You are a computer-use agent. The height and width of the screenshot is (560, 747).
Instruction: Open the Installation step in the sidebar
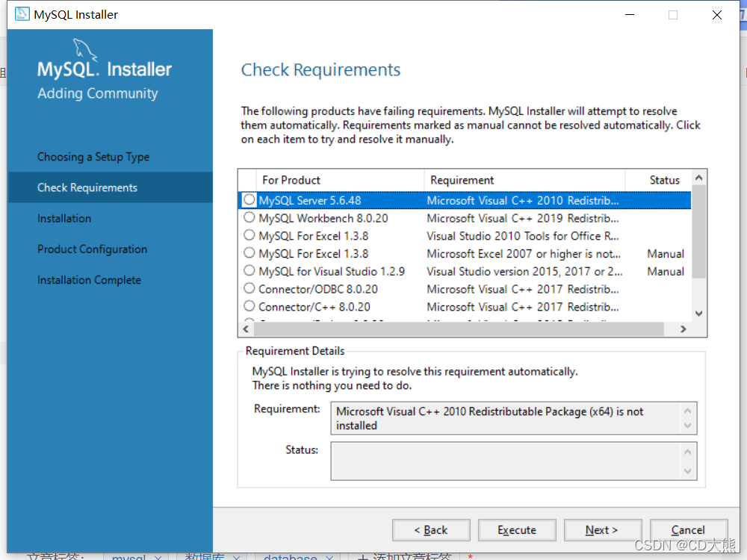click(64, 219)
